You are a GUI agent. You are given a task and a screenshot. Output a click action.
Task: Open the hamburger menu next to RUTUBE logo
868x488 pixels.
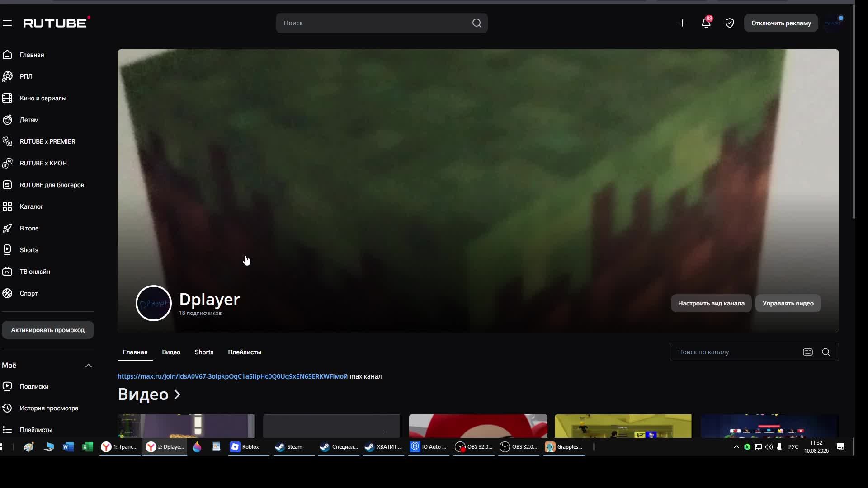click(7, 23)
